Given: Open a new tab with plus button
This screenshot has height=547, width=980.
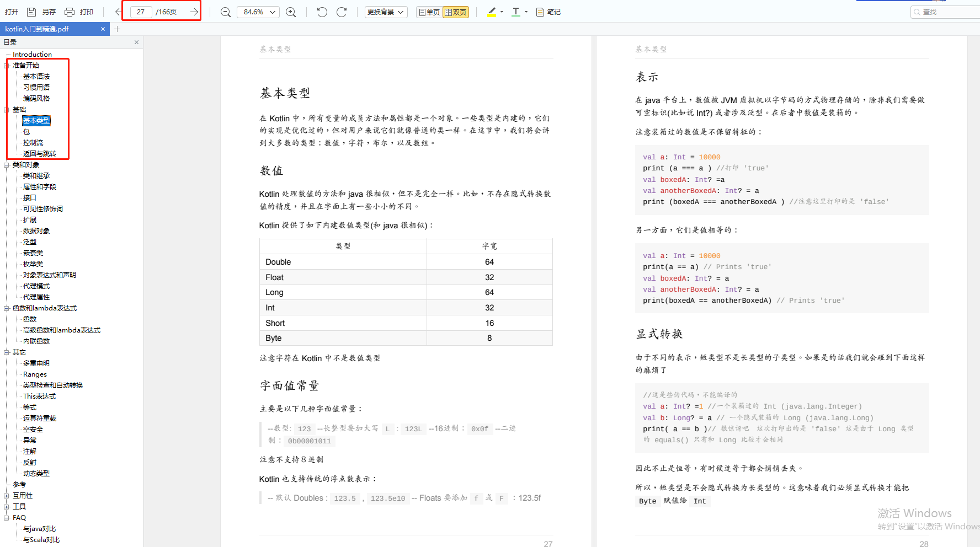Looking at the screenshot, I should coord(117,29).
